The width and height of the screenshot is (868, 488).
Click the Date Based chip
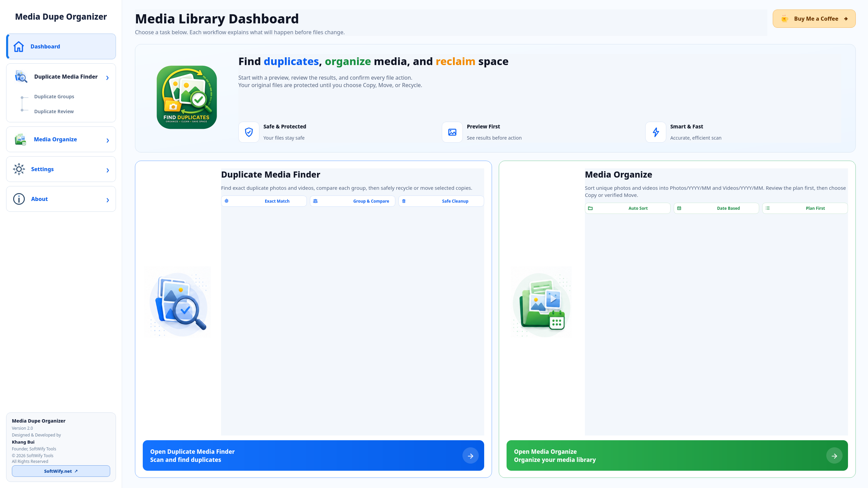click(x=716, y=208)
